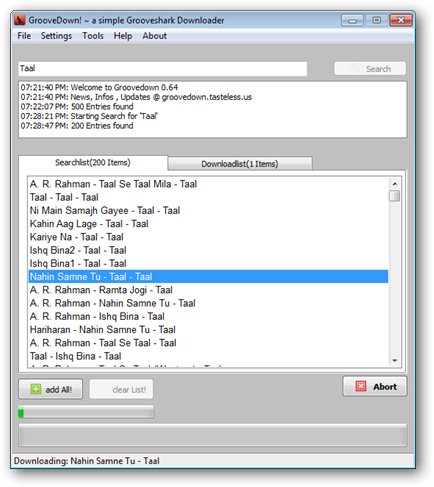Click the search list scroll down arrow
The height and width of the screenshot is (487, 434).
[x=395, y=360]
